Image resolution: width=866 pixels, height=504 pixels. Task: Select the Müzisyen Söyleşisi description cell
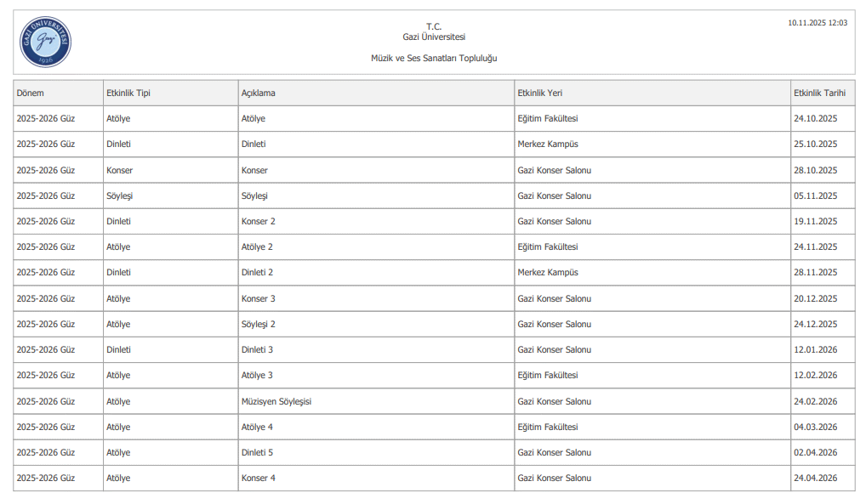[276, 401]
